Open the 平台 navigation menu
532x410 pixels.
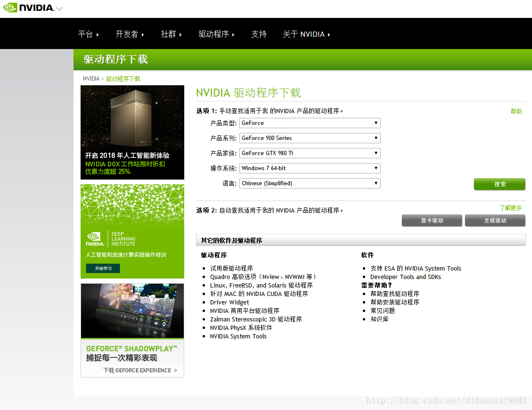pos(88,34)
